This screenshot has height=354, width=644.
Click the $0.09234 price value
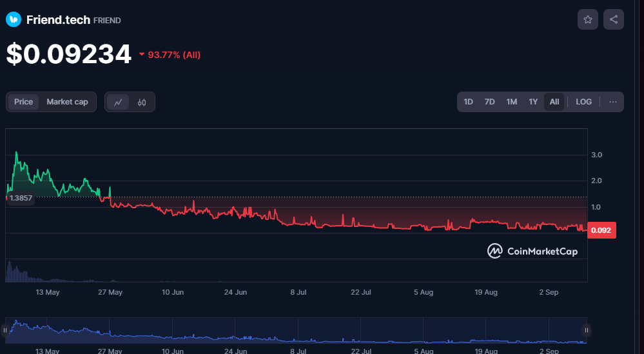[x=68, y=54]
